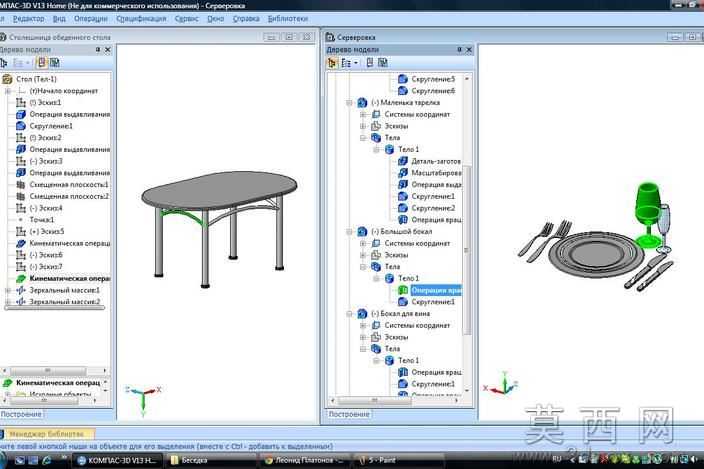Select Стол (Тел-1) root node icon
This screenshot has height=469, width=704.
tap(7, 79)
